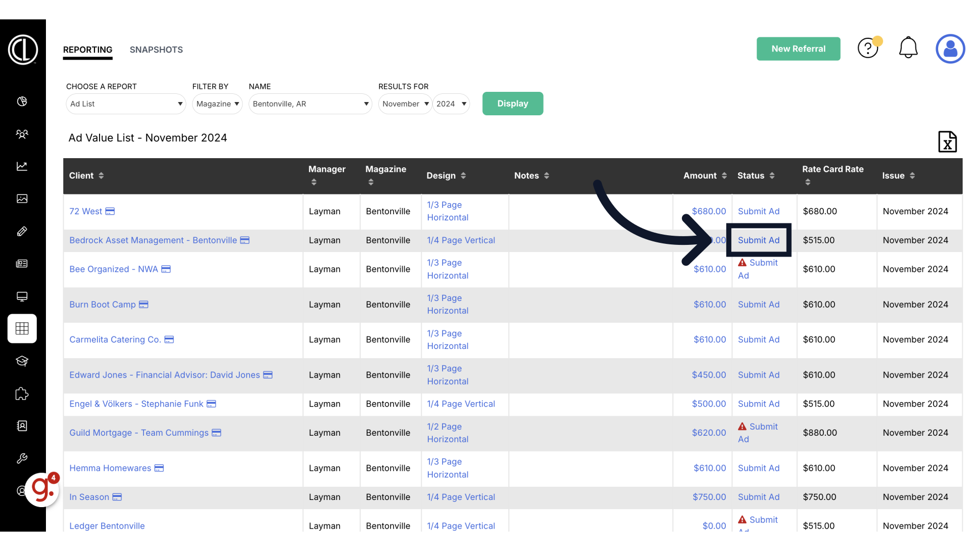Click the card icon beside Burn Boot Camp
The width and height of the screenshot is (980, 551).
point(144,305)
